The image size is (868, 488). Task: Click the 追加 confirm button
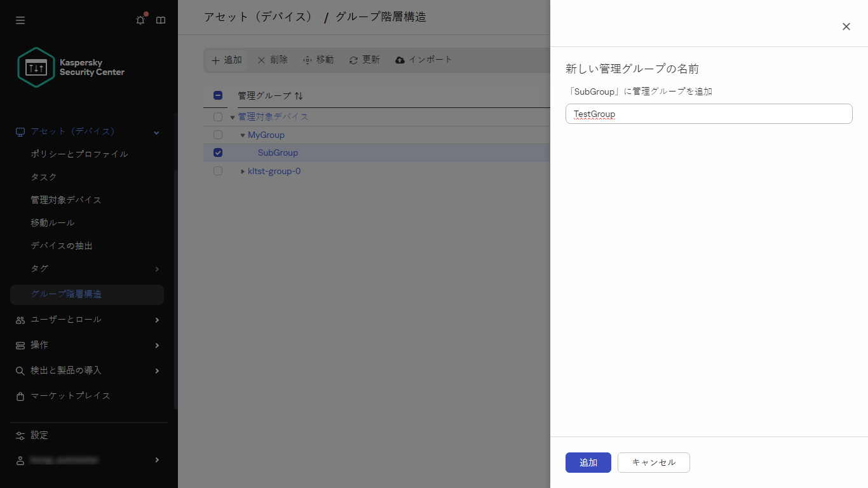click(x=588, y=463)
